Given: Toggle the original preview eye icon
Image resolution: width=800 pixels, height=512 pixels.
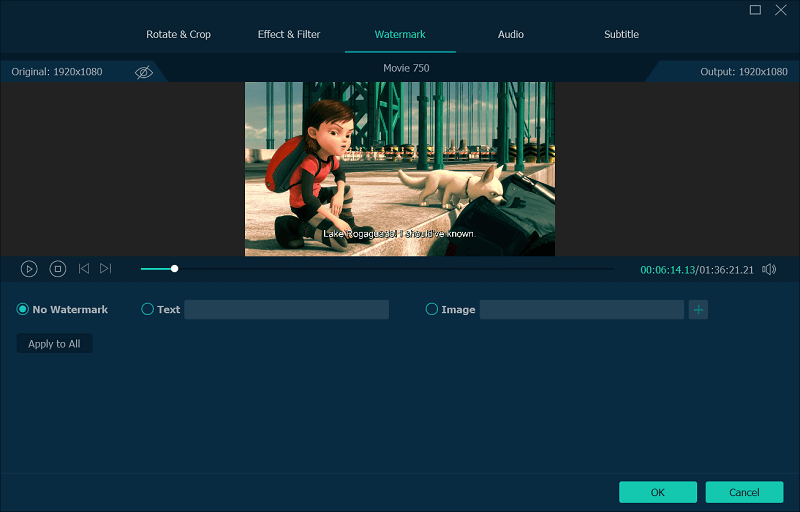Looking at the screenshot, I should pyautogui.click(x=144, y=72).
